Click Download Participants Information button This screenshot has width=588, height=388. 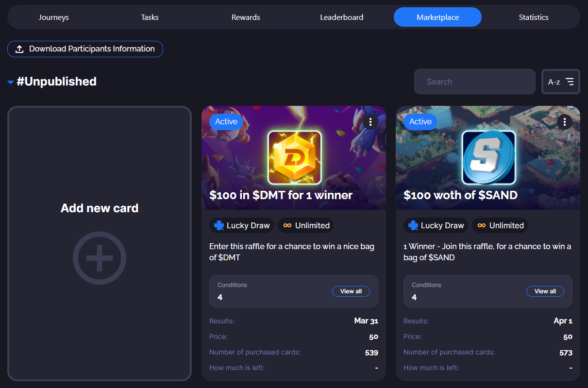pyautogui.click(x=85, y=49)
